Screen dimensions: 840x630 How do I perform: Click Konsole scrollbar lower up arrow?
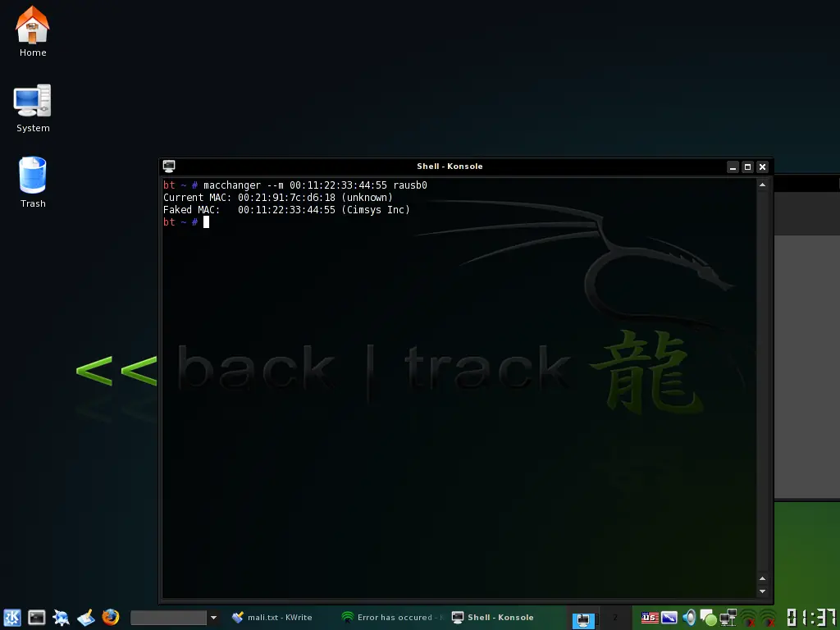[762, 578]
